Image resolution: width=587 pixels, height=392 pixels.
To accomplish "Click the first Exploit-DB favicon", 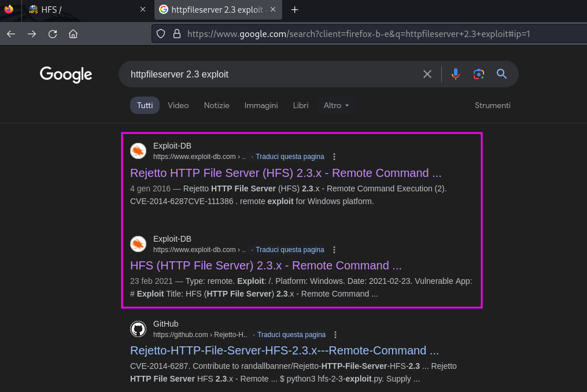I will 138,151.
